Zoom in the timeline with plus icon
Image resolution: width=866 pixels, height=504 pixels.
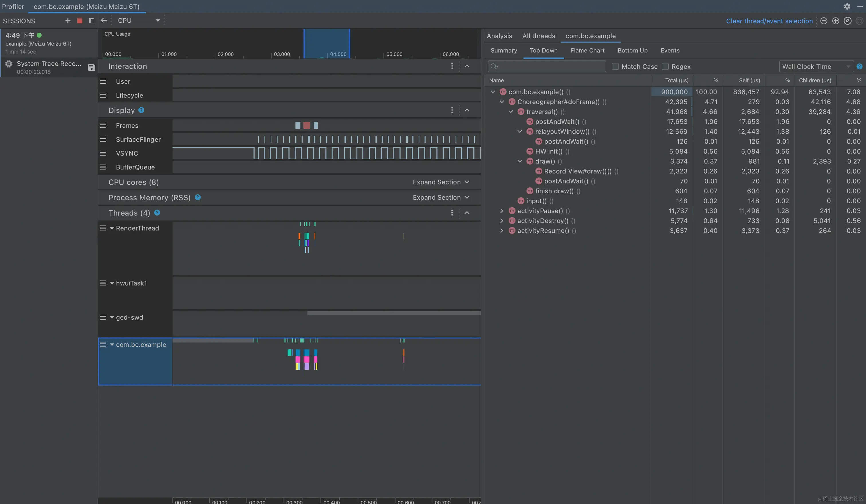pyautogui.click(x=836, y=21)
